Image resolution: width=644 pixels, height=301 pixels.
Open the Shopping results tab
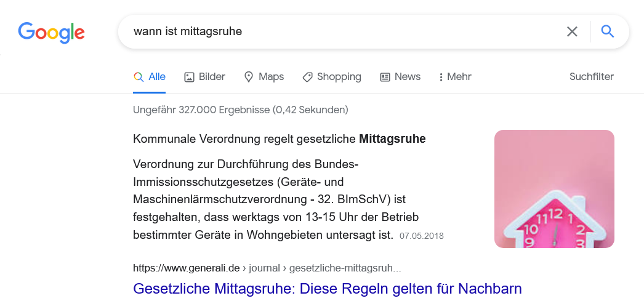[x=332, y=77]
